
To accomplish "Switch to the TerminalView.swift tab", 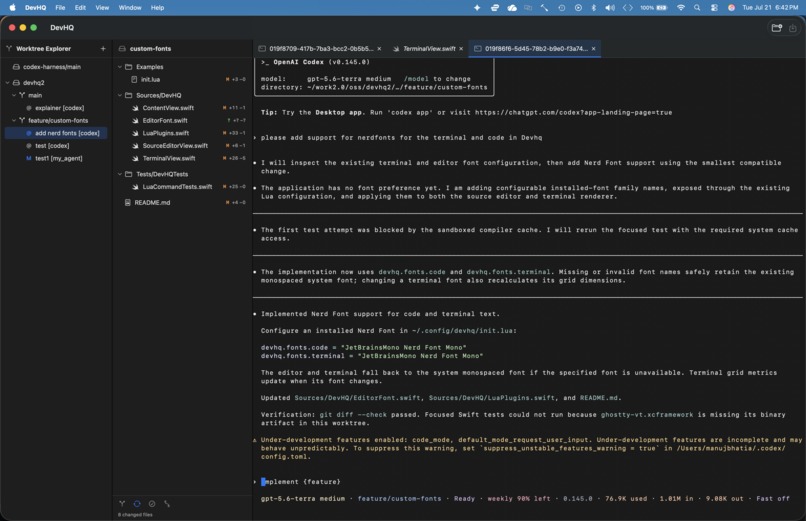I will pyautogui.click(x=429, y=48).
